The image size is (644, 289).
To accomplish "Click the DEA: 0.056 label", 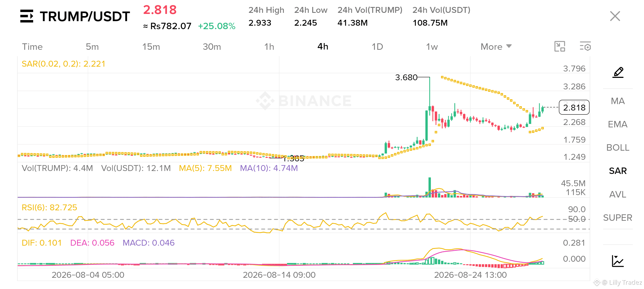I will pos(92,243).
